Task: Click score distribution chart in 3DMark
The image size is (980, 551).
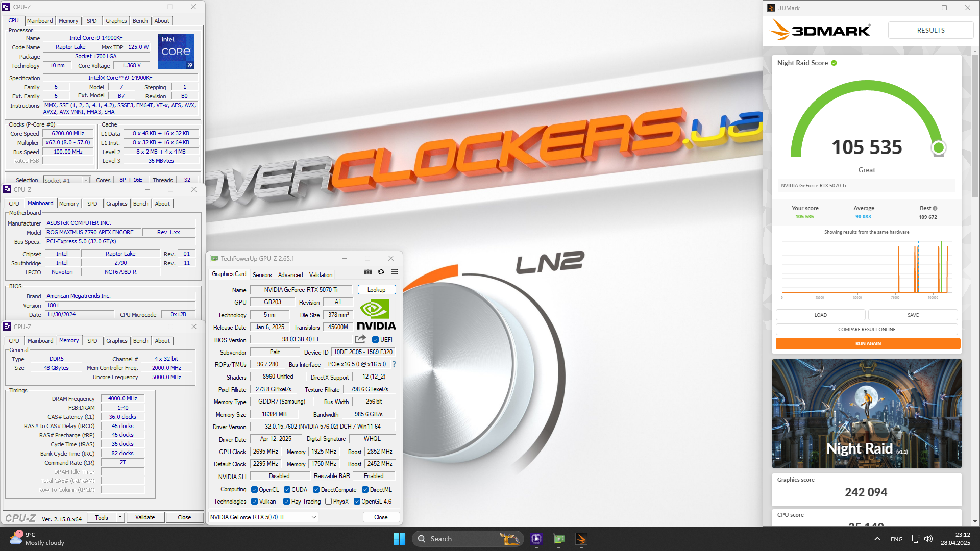Action: point(866,269)
